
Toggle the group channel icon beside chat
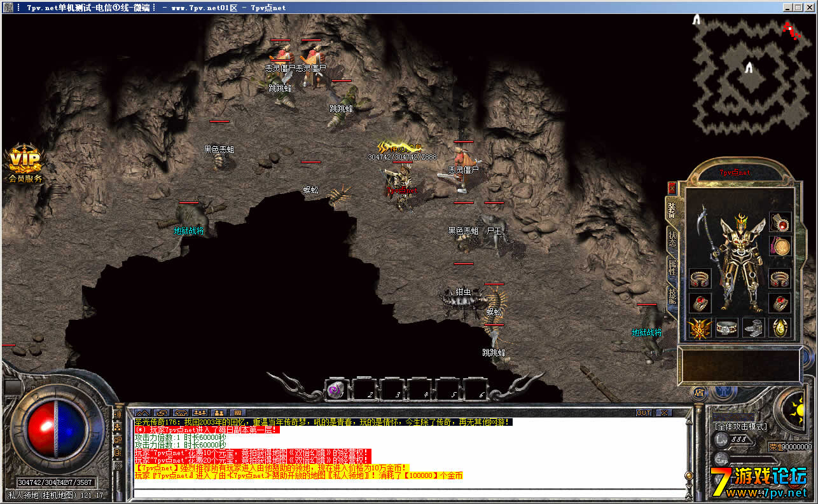[x=118, y=426]
